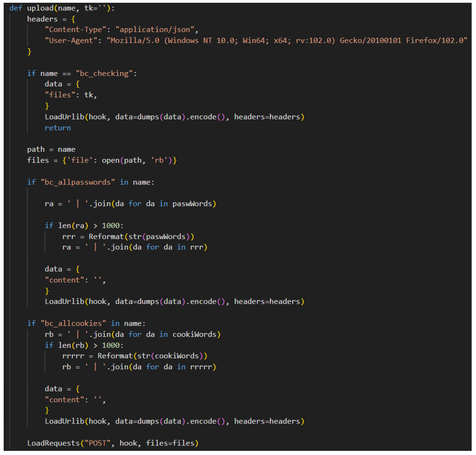Click the "files" dictionary key
This screenshot has width=476, height=455.
click(x=60, y=95)
